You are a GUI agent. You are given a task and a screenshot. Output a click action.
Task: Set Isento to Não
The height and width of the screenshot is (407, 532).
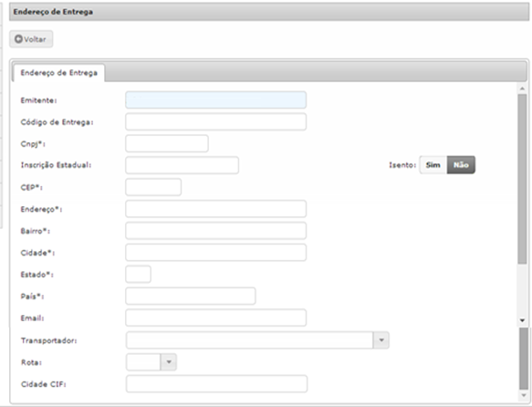[x=461, y=165]
